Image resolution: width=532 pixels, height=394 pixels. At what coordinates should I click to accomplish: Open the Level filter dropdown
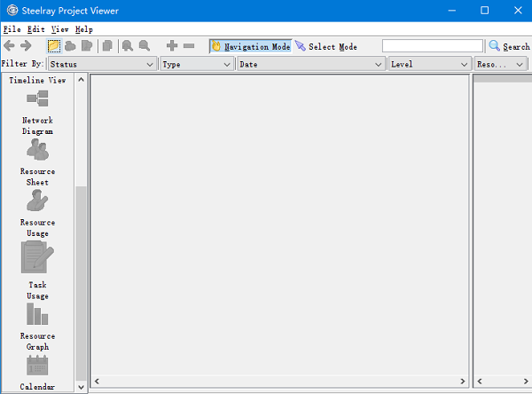[x=430, y=64]
